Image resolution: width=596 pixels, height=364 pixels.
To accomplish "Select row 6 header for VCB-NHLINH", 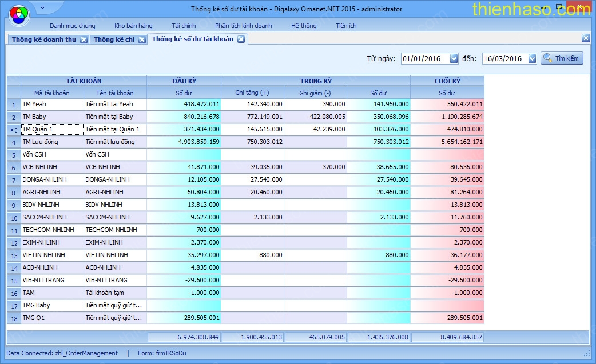I will [x=13, y=167].
